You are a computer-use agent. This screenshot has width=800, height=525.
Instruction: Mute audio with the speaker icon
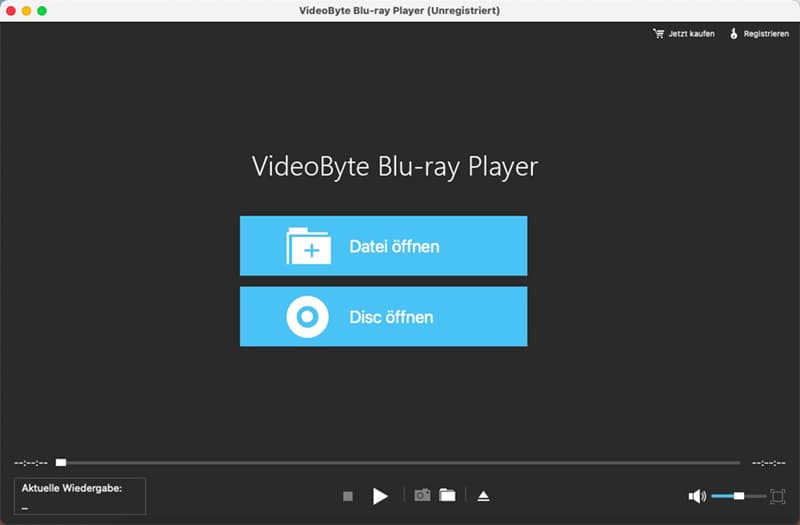(x=697, y=496)
